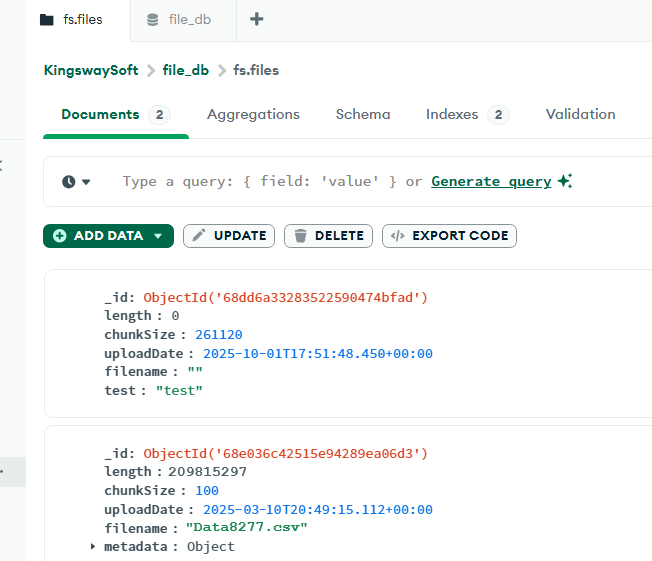Click the query history clock icon
The height and width of the screenshot is (561, 652).
click(x=69, y=182)
